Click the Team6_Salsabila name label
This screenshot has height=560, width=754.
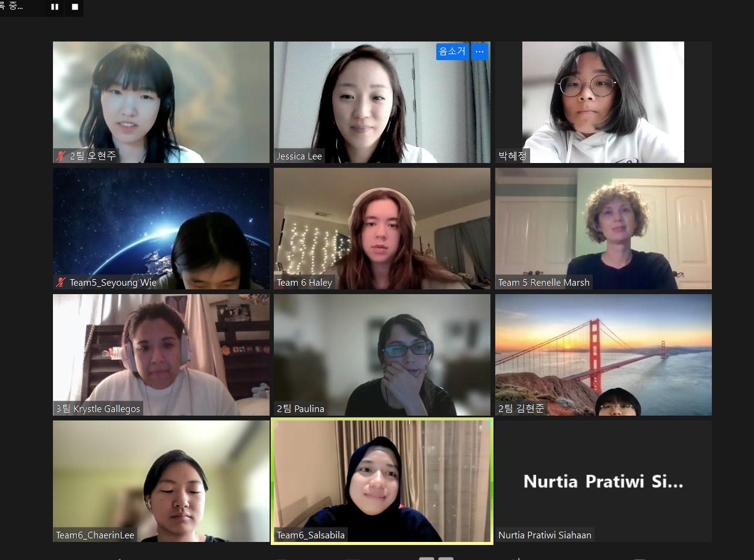click(x=311, y=535)
